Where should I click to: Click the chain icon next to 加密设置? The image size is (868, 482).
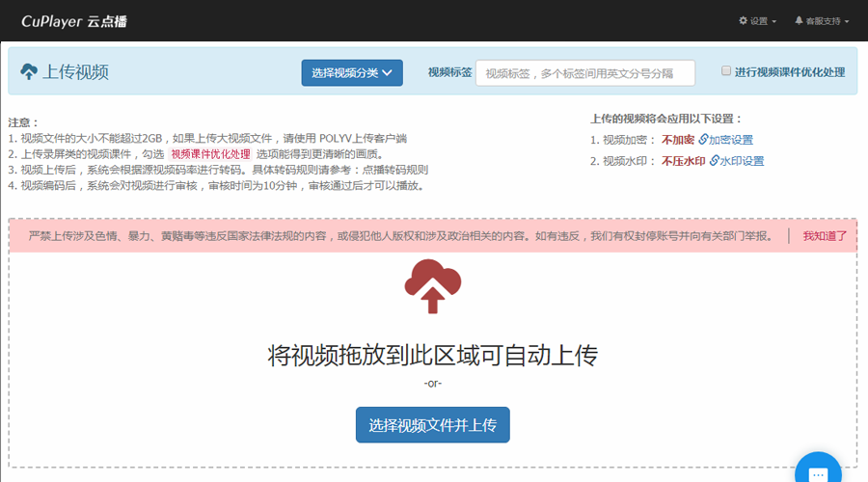point(703,140)
